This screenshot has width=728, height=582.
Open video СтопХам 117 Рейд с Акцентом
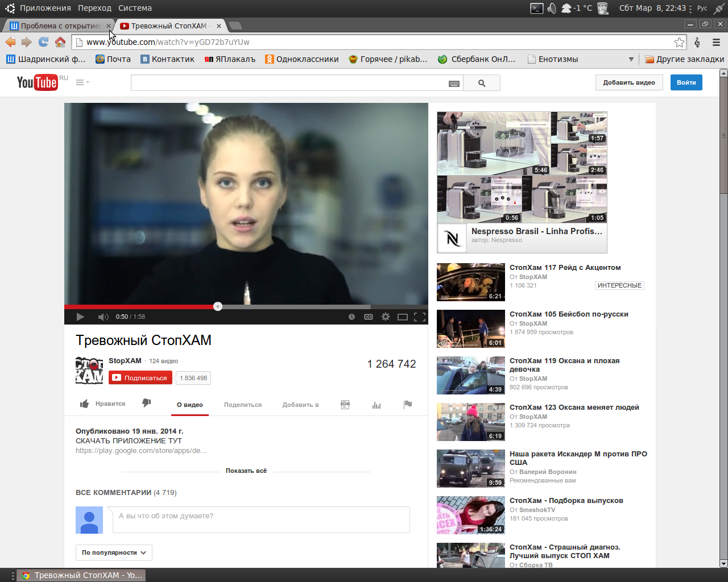coord(565,268)
